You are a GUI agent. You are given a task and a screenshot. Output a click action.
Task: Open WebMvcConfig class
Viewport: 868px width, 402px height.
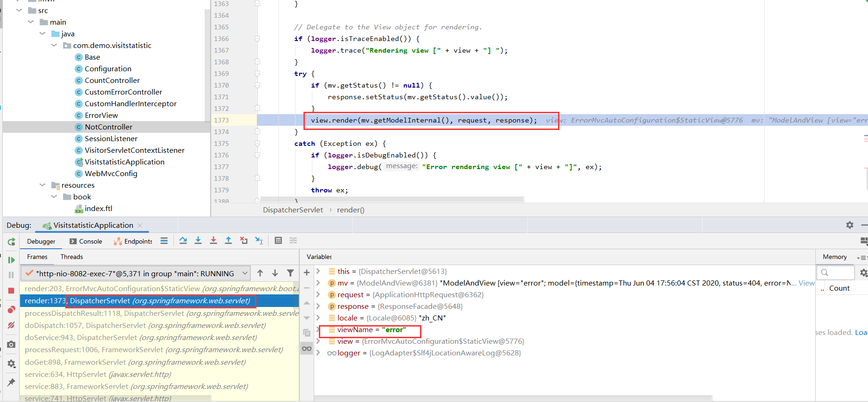click(111, 173)
